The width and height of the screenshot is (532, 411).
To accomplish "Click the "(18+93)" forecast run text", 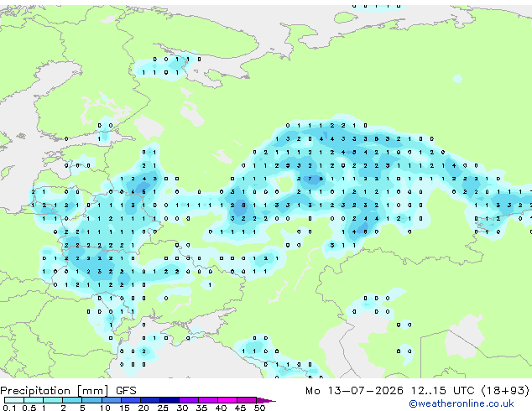I will point(505,391).
